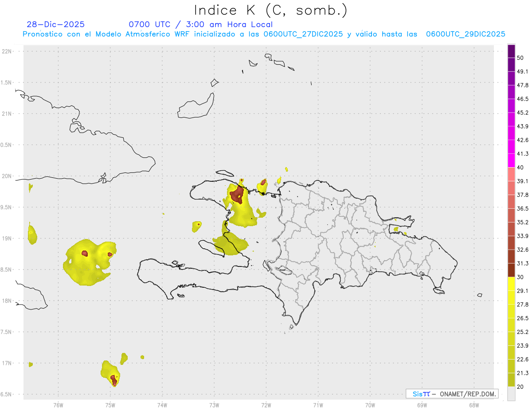Viewport: 532px width, 411px height.
Task: Click the '68W' longitude label
Action: pyautogui.click(x=474, y=405)
